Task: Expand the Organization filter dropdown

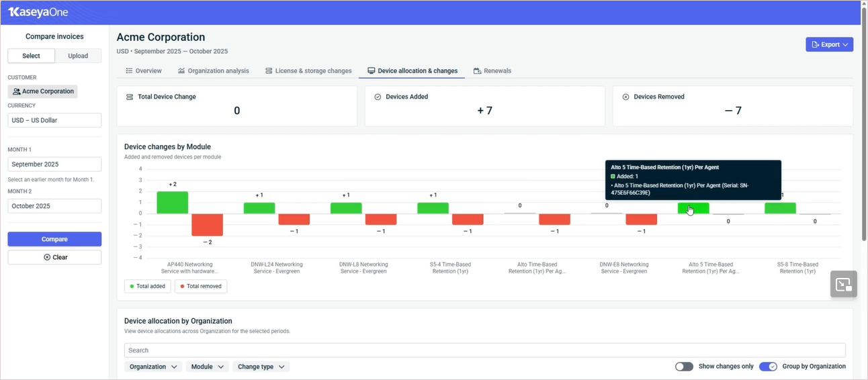Action: pos(153,367)
